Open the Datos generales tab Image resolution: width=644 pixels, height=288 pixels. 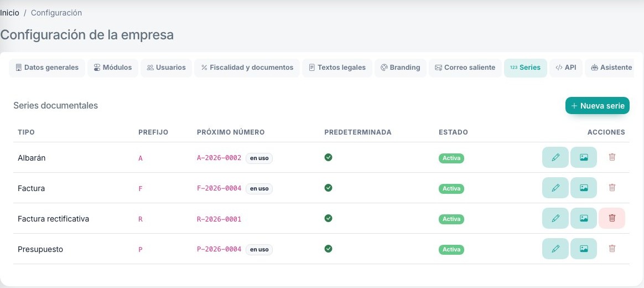tap(47, 68)
